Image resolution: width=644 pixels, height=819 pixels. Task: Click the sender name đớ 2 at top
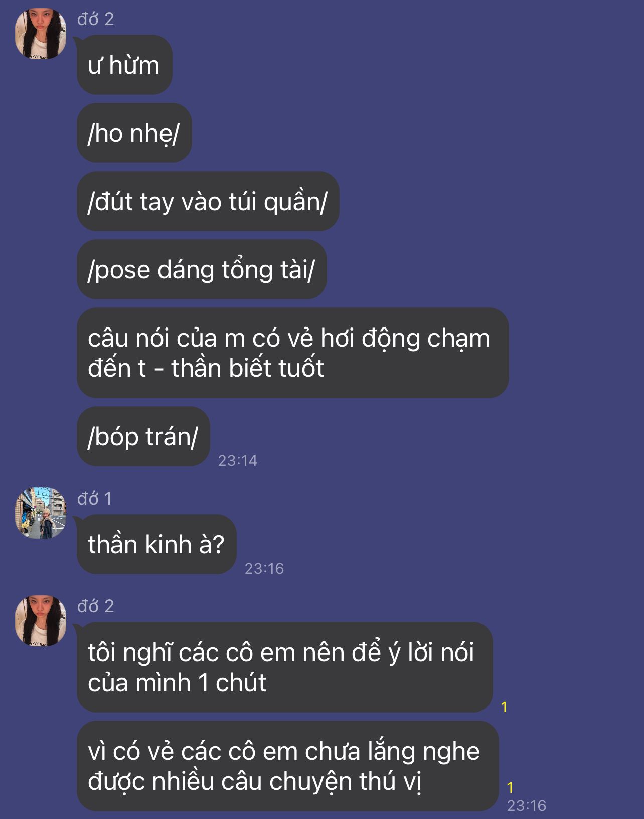click(x=96, y=19)
